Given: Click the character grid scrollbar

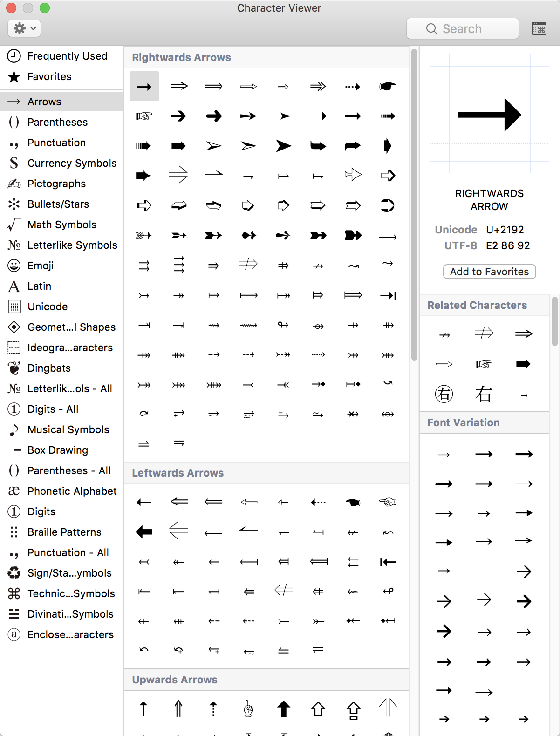Looking at the screenshot, I should (x=413, y=205).
